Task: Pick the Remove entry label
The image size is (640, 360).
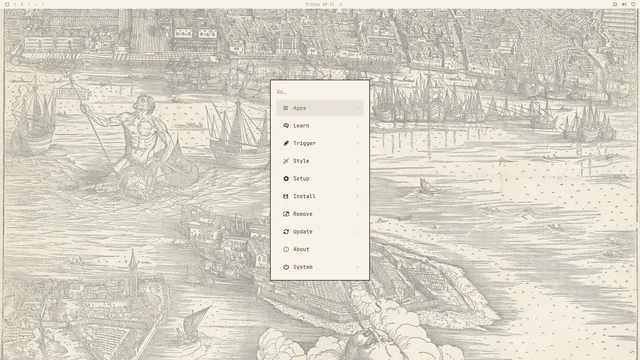Action: point(302,214)
